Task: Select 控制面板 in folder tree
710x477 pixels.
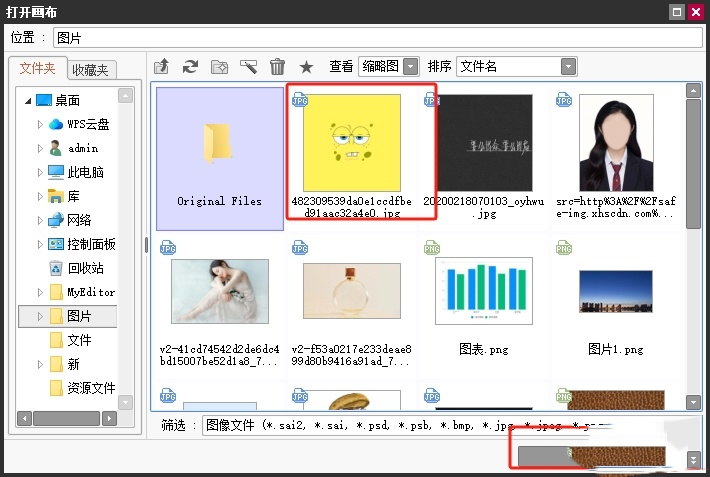Action: 82,244
